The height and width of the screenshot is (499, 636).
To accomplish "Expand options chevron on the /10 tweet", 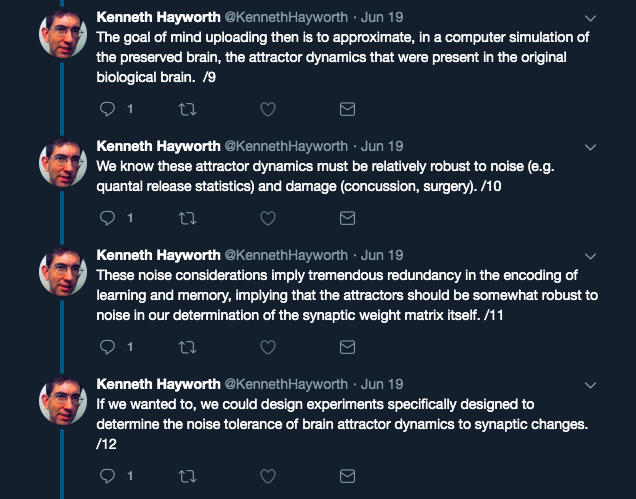I will pyautogui.click(x=591, y=147).
